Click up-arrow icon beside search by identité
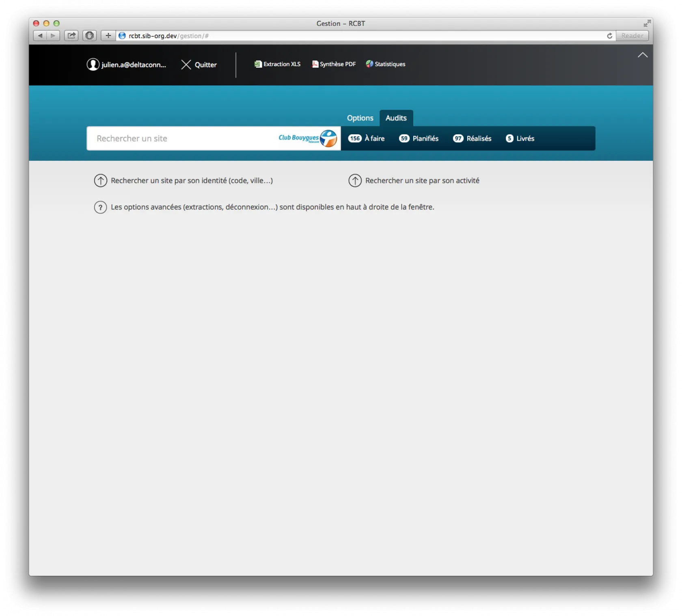This screenshot has width=682, height=616. click(x=101, y=181)
